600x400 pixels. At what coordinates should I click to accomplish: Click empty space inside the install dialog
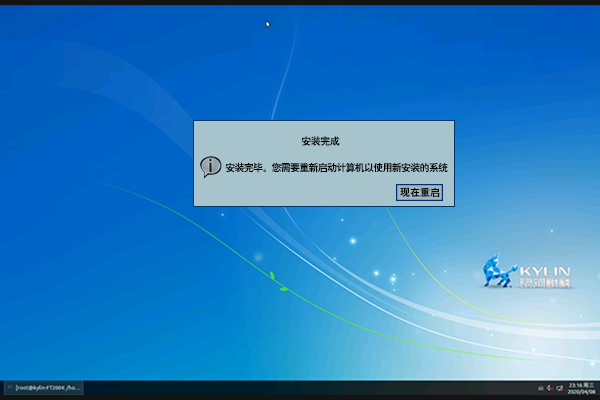pyautogui.click(x=300, y=193)
